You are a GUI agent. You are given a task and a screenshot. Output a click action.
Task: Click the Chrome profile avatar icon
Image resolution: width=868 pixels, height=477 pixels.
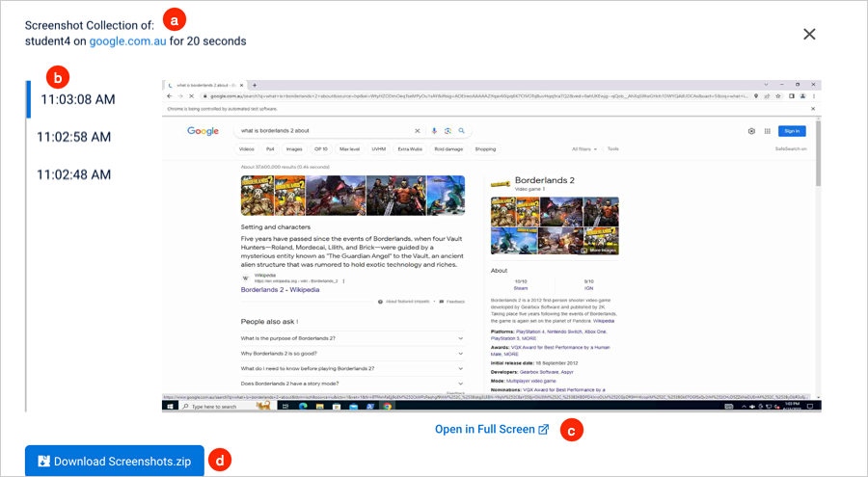click(802, 96)
